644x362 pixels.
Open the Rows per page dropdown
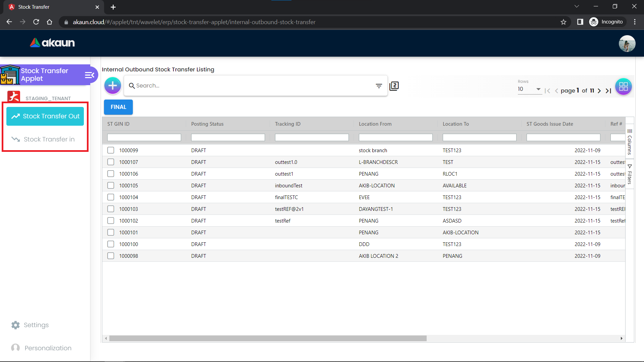coord(530,89)
